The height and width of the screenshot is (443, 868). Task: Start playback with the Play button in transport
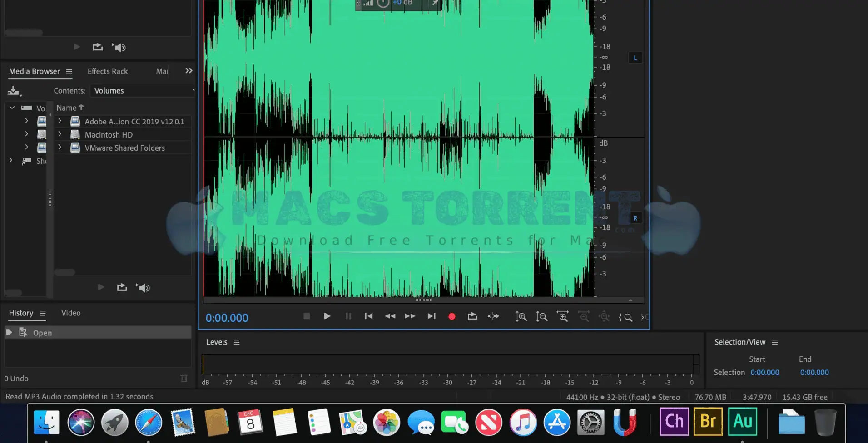click(327, 316)
